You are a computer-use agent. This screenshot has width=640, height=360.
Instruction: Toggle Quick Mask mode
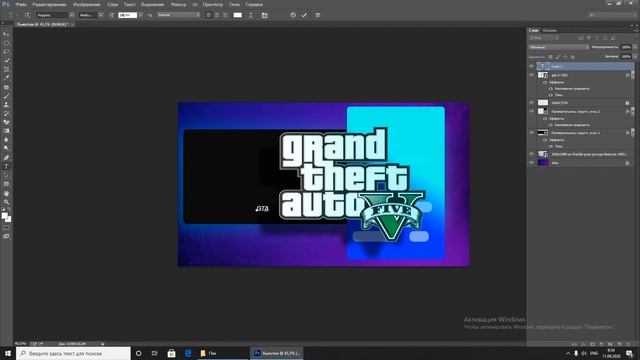tap(6, 228)
